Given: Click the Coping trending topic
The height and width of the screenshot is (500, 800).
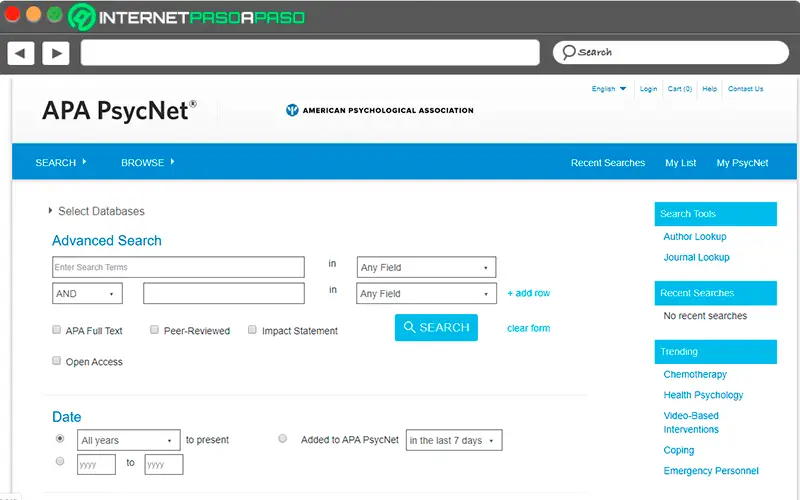Looking at the screenshot, I should 679,450.
